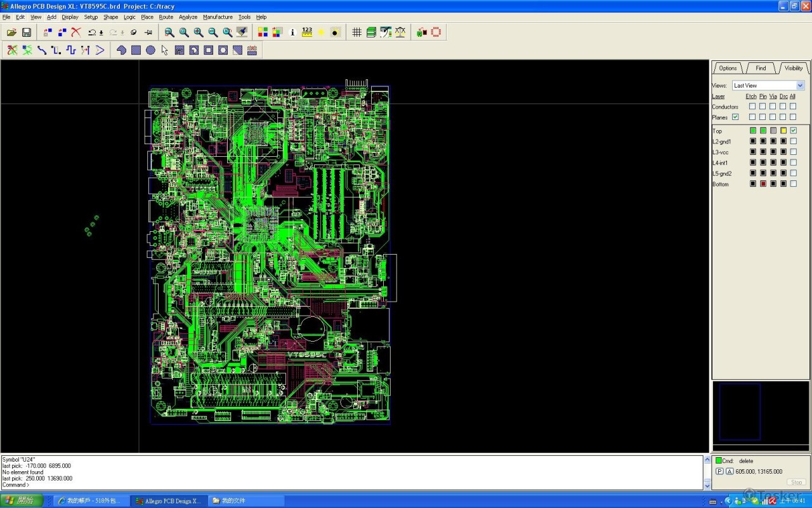Open the Show Element info icon

292,32
